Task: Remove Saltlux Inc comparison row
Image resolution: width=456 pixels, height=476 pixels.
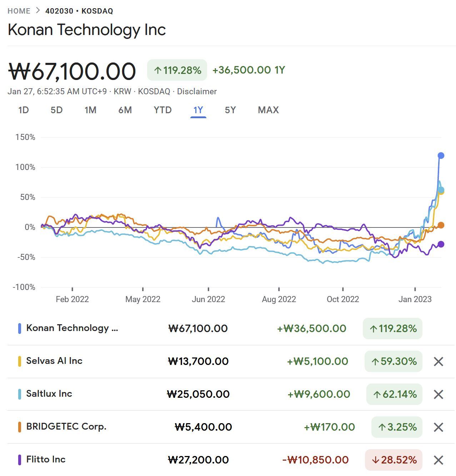Action: click(x=438, y=395)
